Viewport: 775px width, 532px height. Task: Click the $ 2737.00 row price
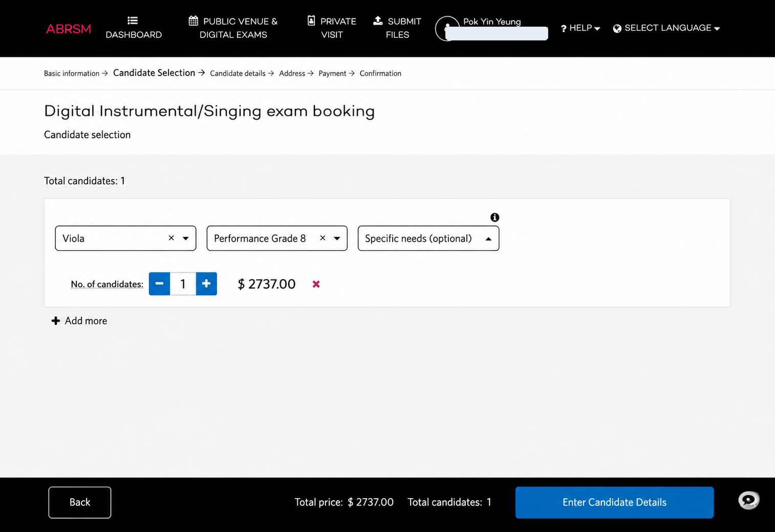(267, 284)
